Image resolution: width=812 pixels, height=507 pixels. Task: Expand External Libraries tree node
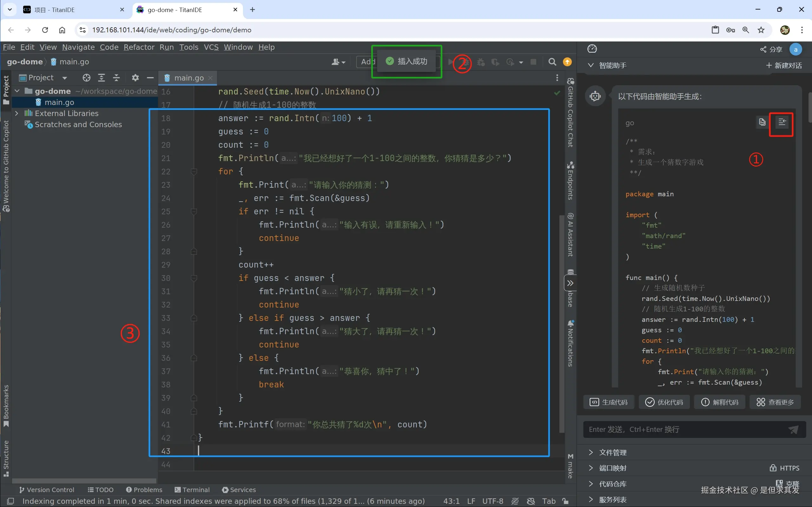click(x=16, y=113)
